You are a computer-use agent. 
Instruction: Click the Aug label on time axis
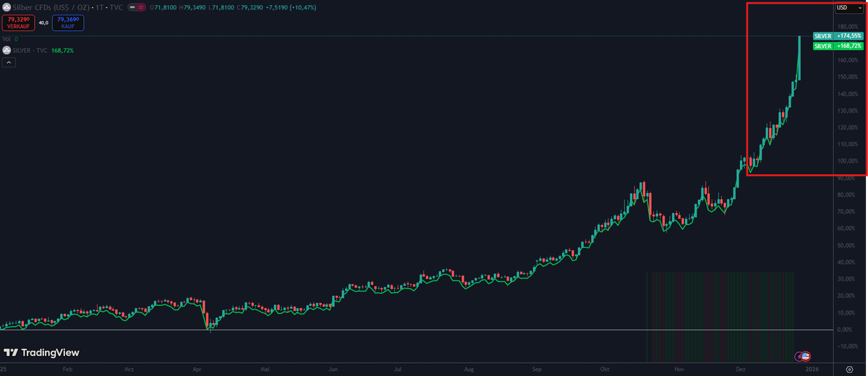(x=469, y=369)
